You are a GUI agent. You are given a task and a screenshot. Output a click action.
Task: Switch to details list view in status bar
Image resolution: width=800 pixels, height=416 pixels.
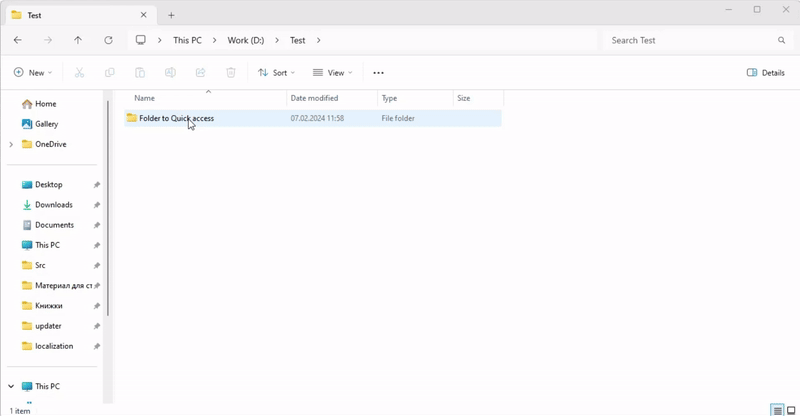777,410
